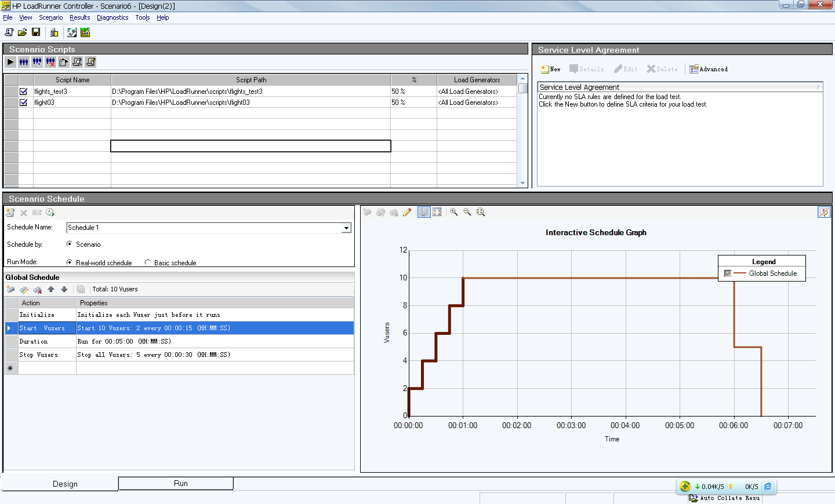Open the Diagnostics menu
The image size is (835, 504).
112,17
